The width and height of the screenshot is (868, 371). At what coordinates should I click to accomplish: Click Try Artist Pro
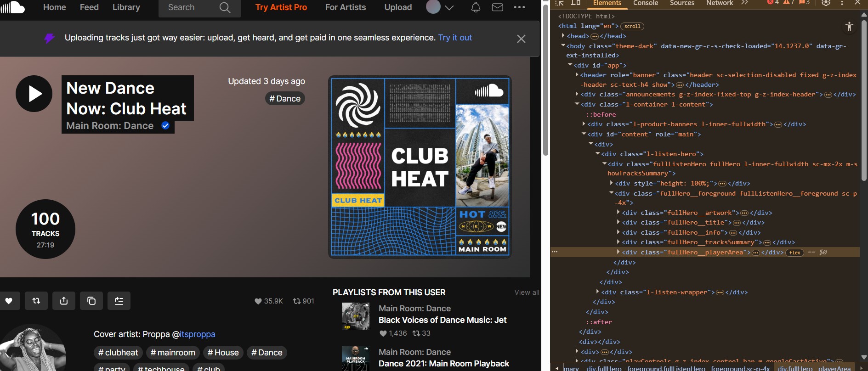(x=281, y=7)
